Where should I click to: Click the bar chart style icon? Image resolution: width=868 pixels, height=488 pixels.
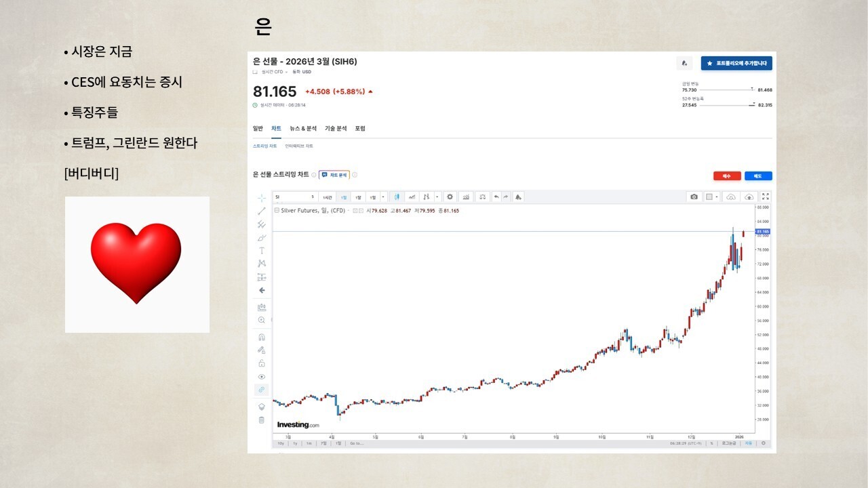[427, 197]
